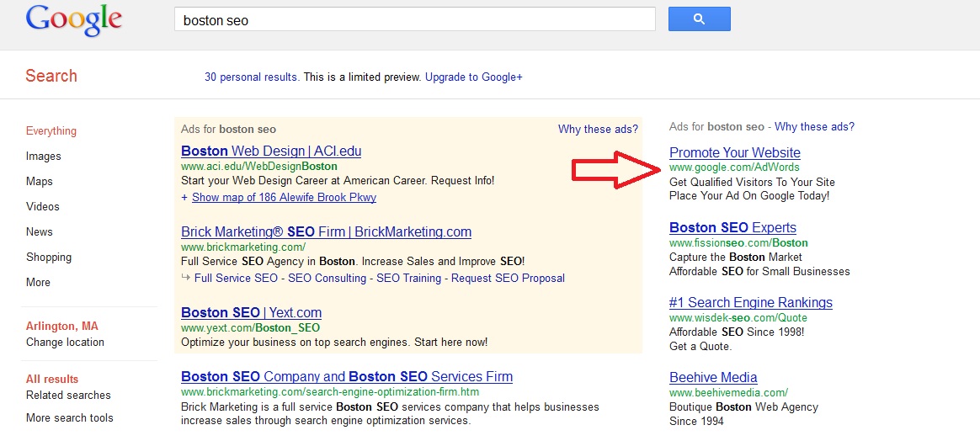
Task: Switch to Maps results
Action: coord(40,182)
